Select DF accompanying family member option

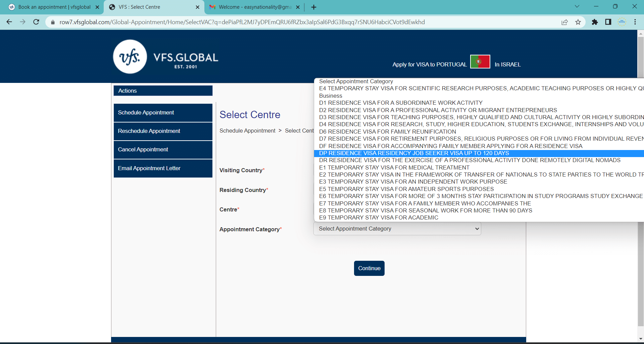[479, 146]
